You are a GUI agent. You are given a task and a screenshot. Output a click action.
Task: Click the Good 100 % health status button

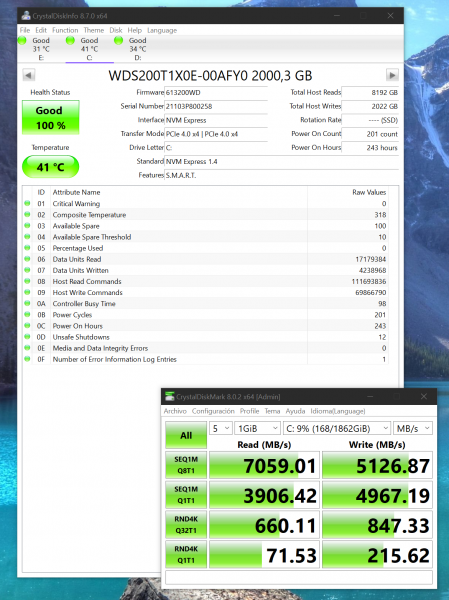coord(51,117)
